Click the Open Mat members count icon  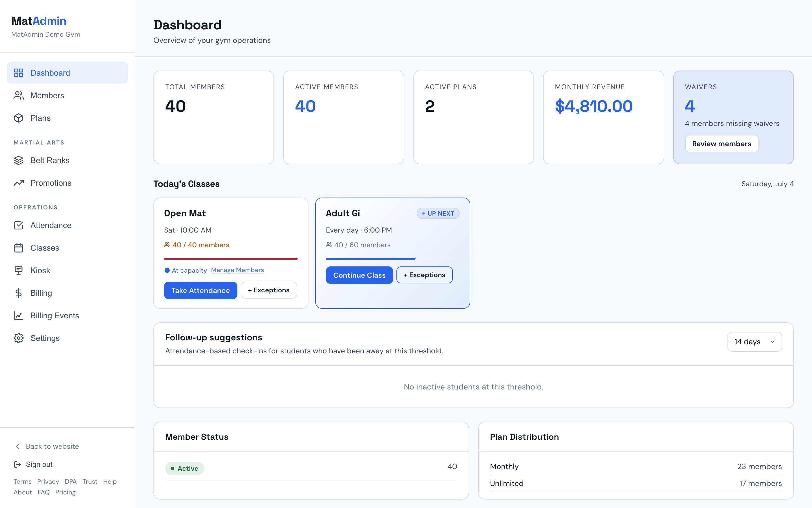[x=167, y=245]
